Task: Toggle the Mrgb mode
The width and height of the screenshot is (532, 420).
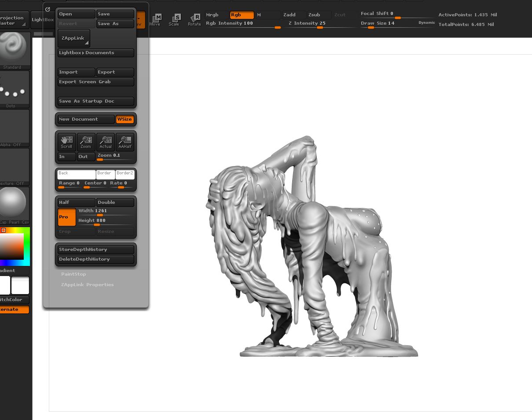Action: click(217, 15)
